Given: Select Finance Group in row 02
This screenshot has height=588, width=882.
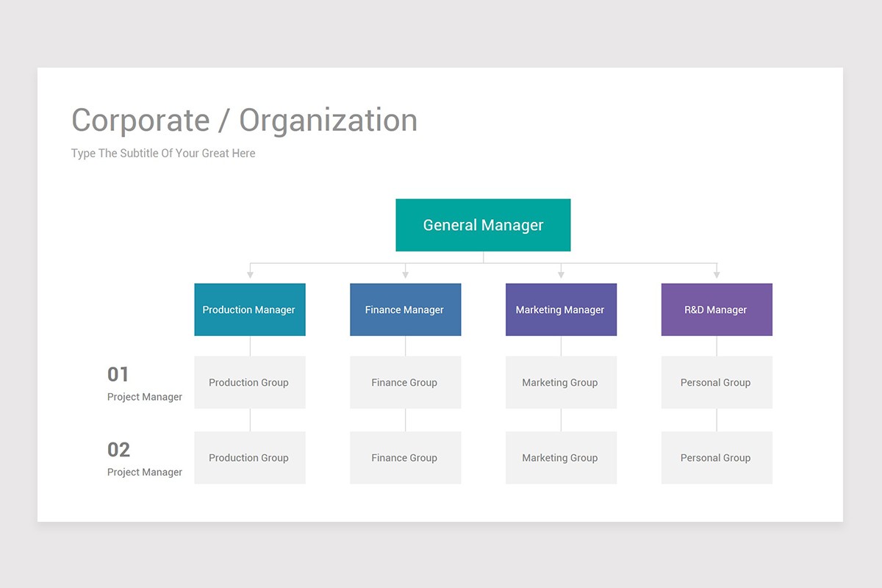Looking at the screenshot, I should pos(405,457).
